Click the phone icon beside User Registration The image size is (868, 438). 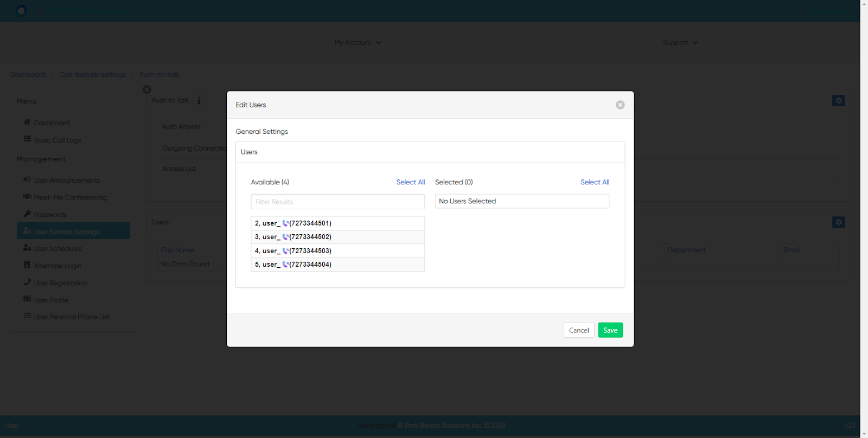click(x=27, y=282)
